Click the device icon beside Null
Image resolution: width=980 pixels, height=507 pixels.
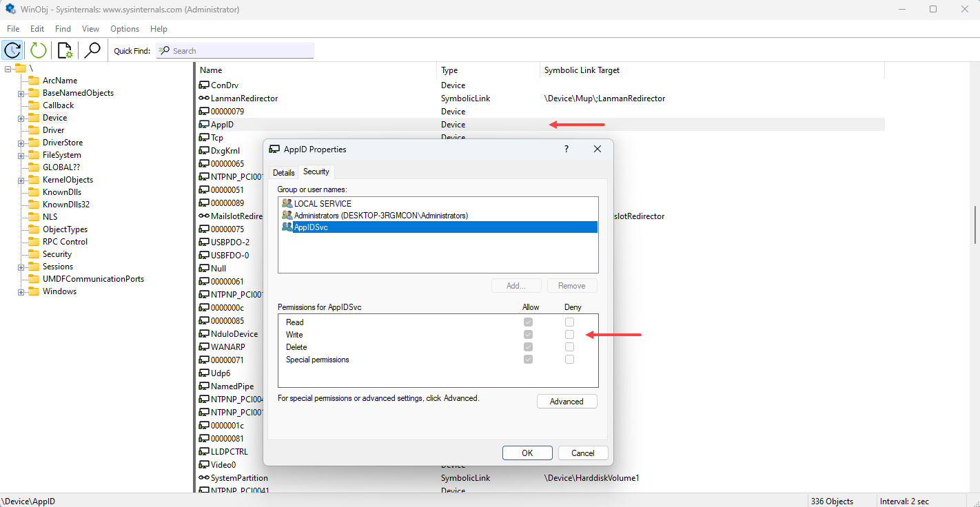(x=204, y=269)
